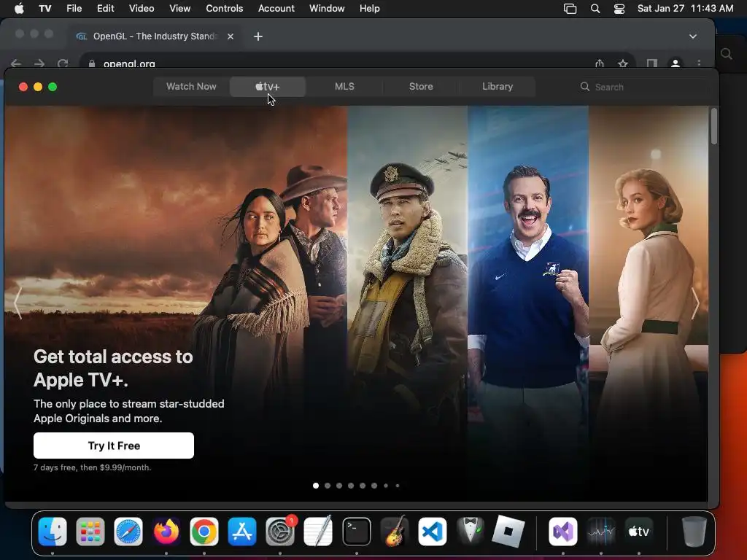Select the third carousel page dot

(x=339, y=486)
